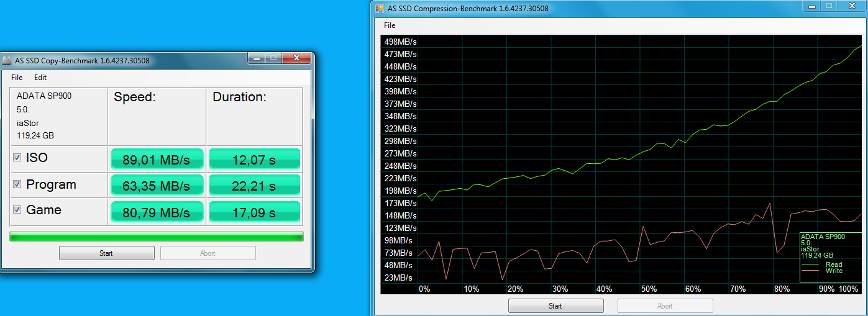
Task: Click the Compression-Benchmark title bar app icon
Action: (x=379, y=9)
